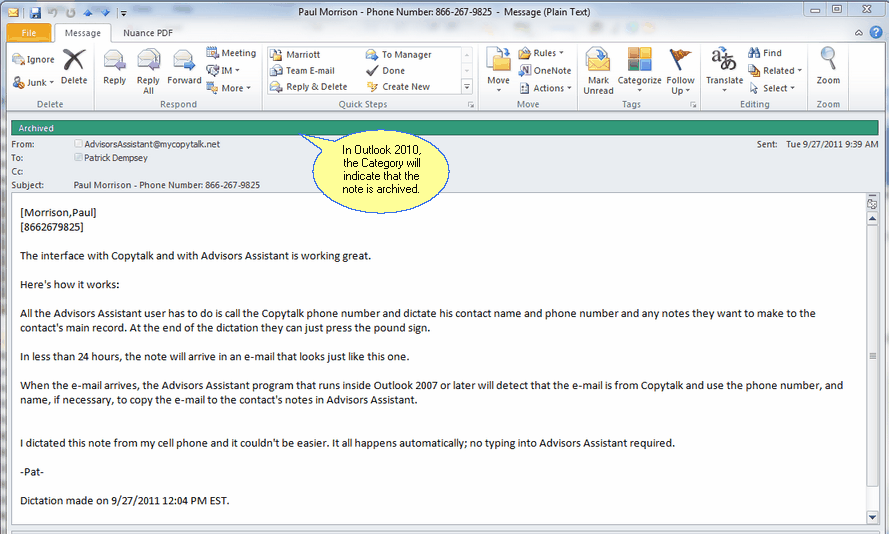Expand the Quick Steps gallery
The height and width of the screenshot is (534, 889).
(x=467, y=87)
